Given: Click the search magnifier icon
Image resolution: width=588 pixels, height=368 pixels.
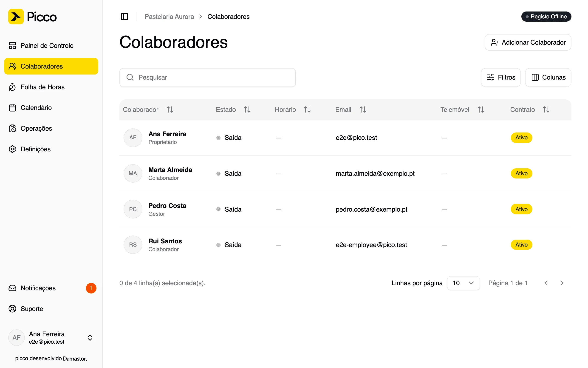Looking at the screenshot, I should (130, 78).
